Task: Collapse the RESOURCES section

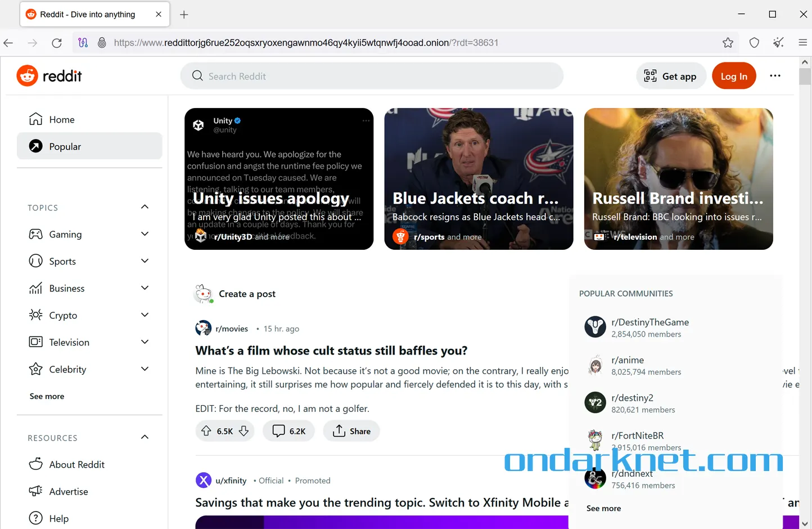Action: point(145,437)
